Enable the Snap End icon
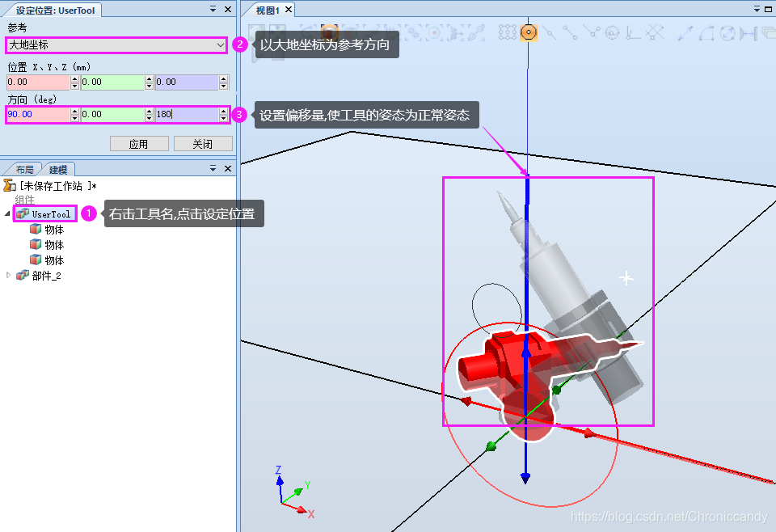This screenshot has height=532, width=776. click(570, 32)
